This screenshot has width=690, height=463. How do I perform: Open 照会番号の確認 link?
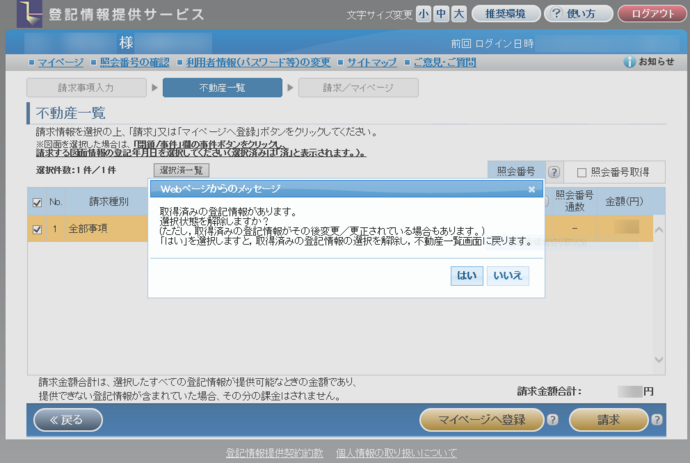tap(135, 62)
